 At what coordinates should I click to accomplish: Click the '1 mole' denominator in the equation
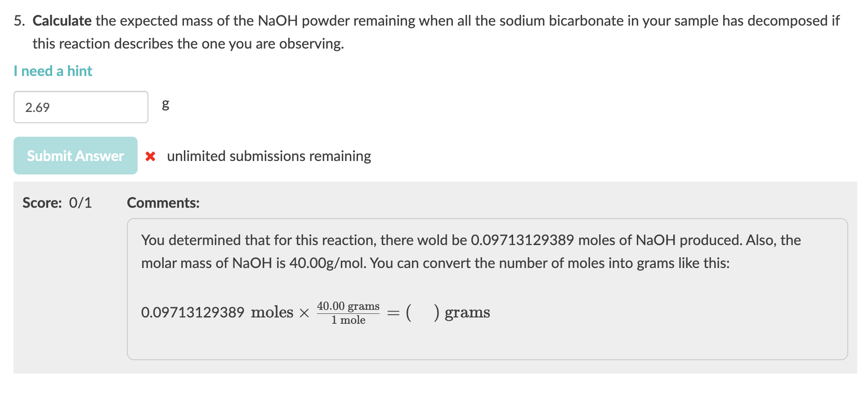point(349,320)
